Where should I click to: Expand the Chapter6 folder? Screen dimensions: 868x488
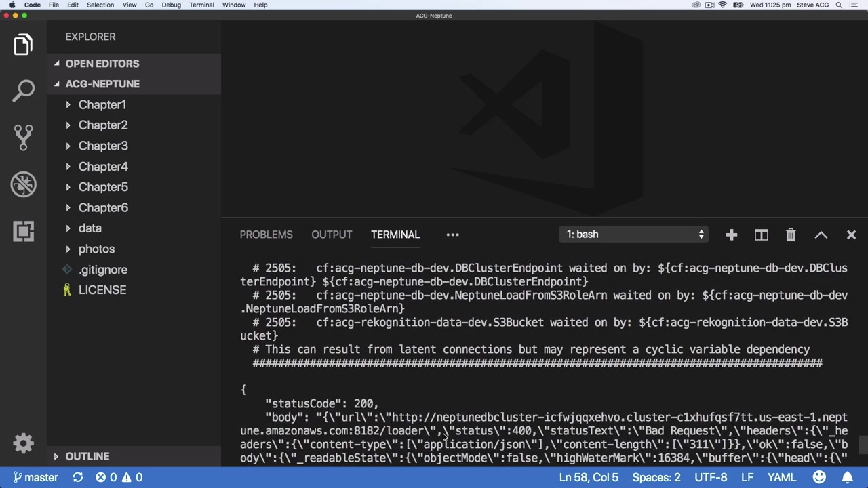coord(134,208)
